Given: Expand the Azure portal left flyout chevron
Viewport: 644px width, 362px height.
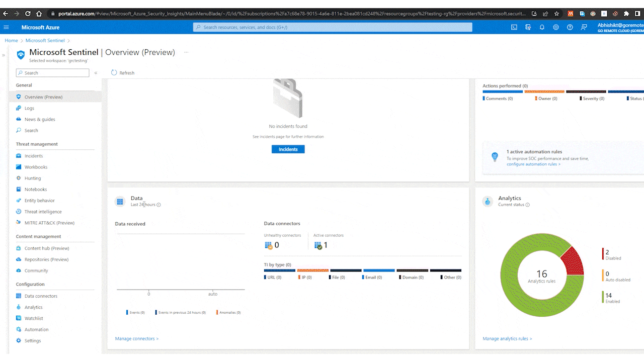Looking at the screenshot, I should tap(3, 55).
